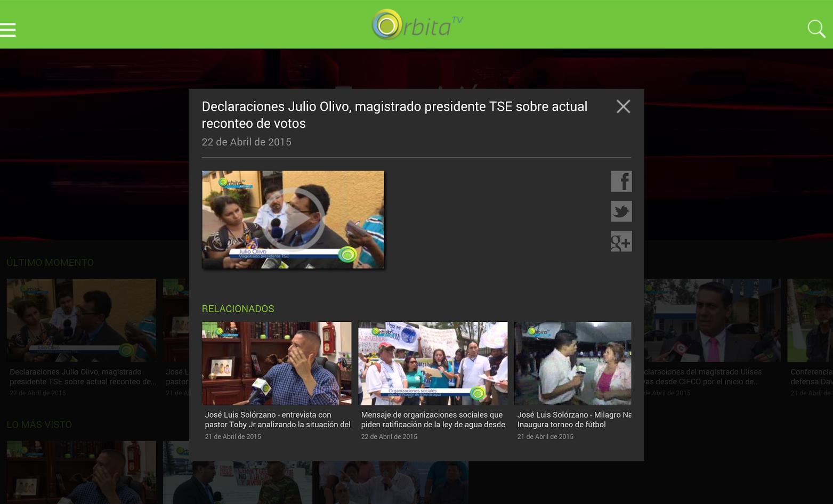This screenshot has height=504, width=833.
Task: Open related water law organizations video thumbnail
Action: (432, 363)
